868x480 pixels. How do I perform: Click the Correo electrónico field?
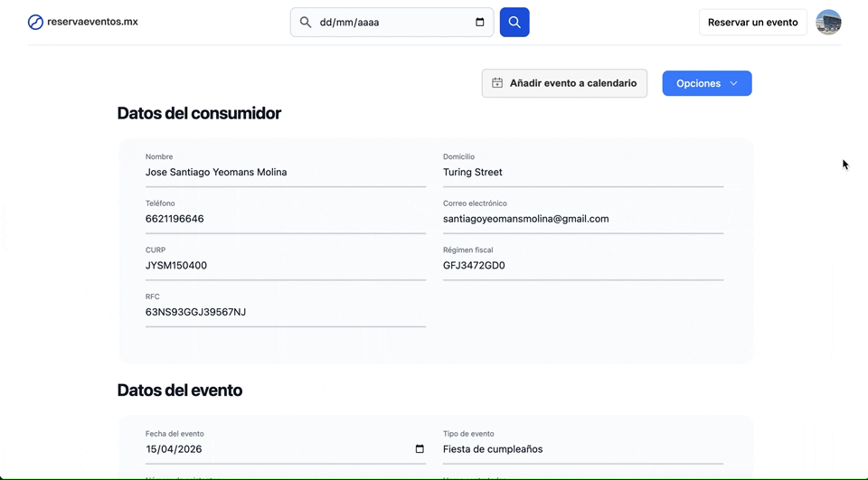coord(582,219)
